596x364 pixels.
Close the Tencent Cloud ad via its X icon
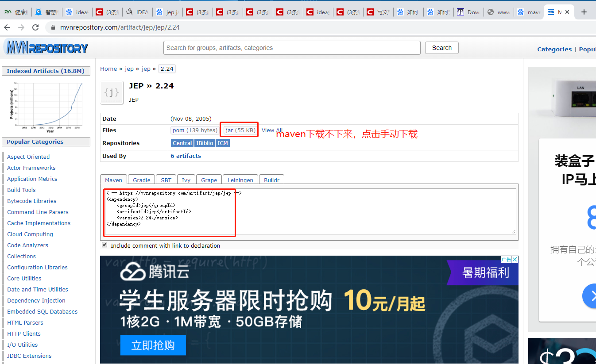click(515, 259)
